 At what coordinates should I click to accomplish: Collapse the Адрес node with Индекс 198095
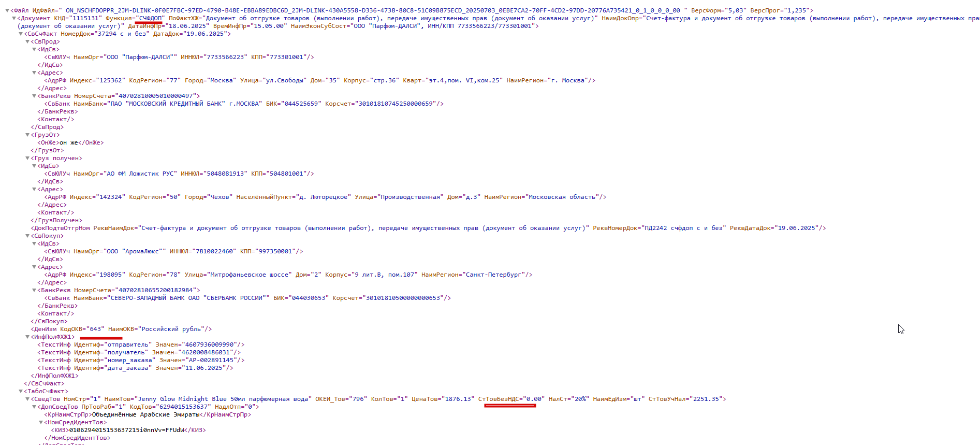pos(34,267)
